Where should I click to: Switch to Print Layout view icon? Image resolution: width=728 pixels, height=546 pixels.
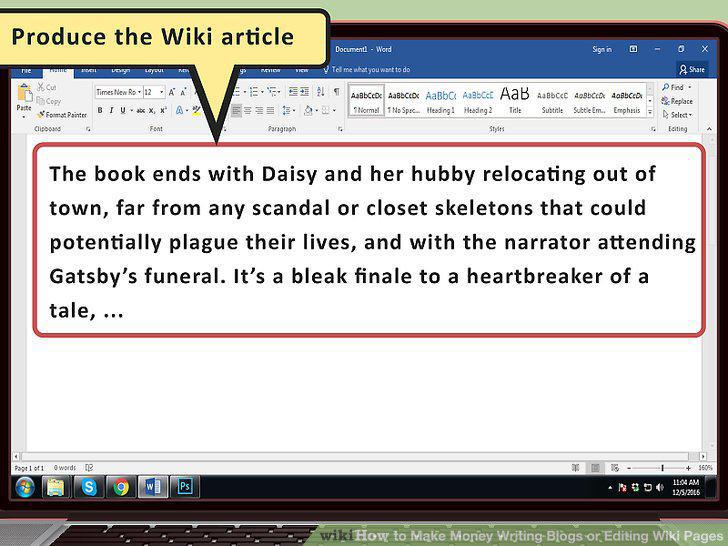coord(595,468)
